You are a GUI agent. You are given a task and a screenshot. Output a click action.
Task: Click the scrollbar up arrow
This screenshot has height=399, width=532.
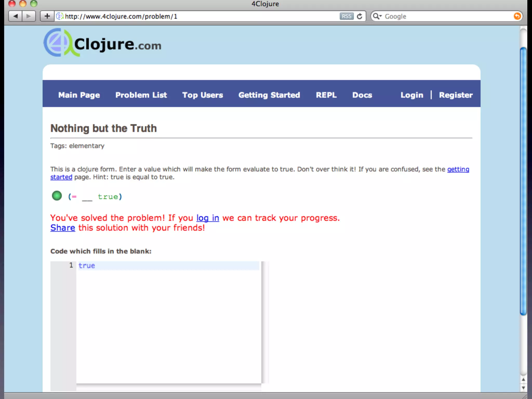tap(523, 380)
